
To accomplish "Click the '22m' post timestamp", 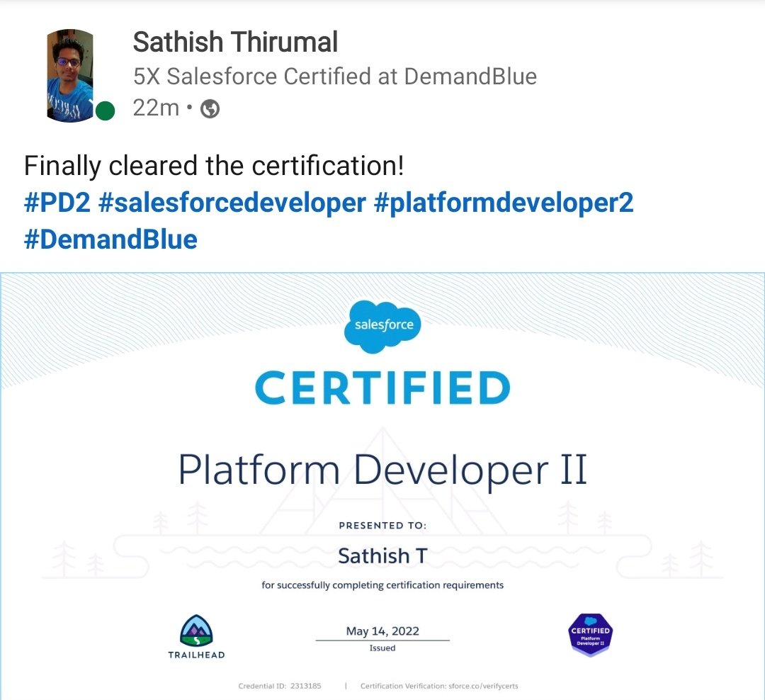I will point(156,108).
